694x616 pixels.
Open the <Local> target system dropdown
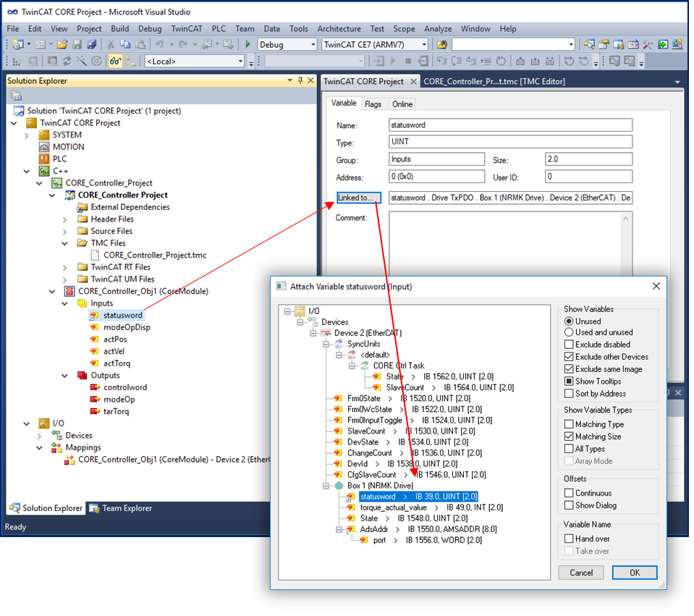pyautogui.click(x=240, y=61)
